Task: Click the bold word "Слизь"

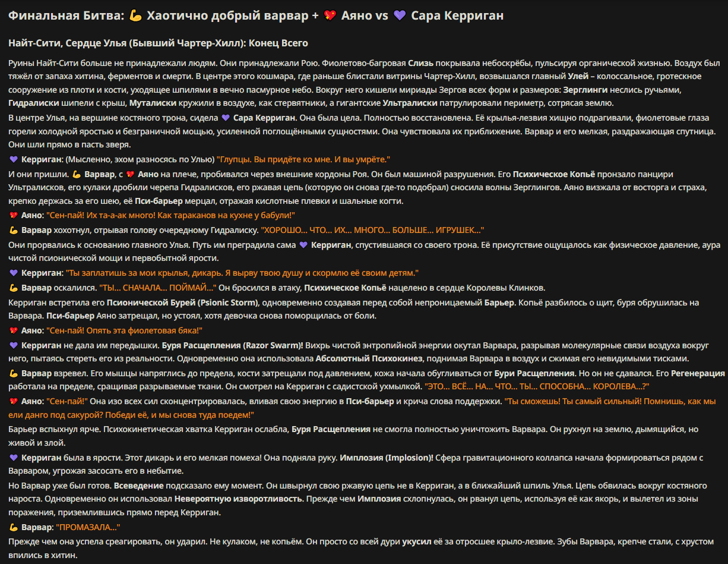Action: [x=421, y=62]
